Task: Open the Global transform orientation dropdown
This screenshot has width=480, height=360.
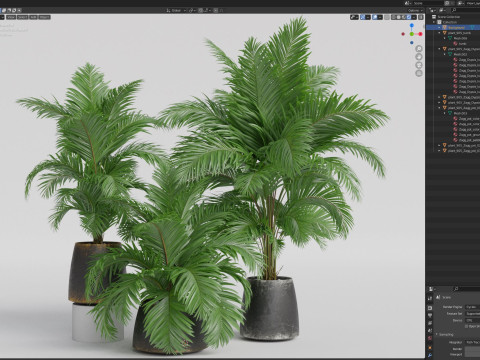Action: click(x=177, y=10)
